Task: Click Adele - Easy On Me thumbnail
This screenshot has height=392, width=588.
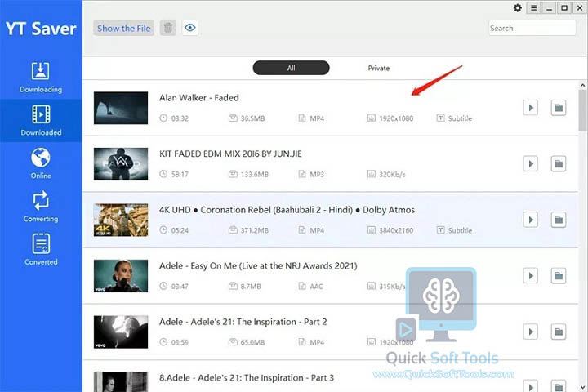Action: (x=121, y=276)
